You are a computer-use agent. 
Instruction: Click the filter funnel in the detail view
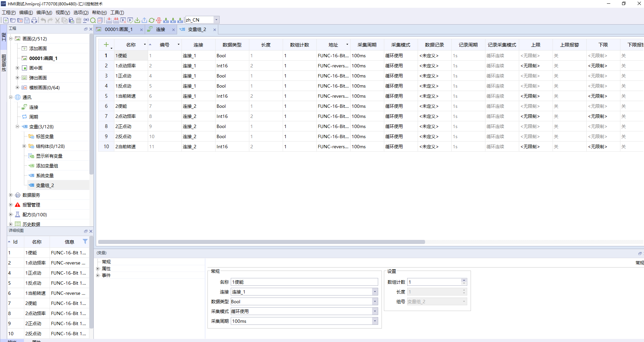point(85,241)
